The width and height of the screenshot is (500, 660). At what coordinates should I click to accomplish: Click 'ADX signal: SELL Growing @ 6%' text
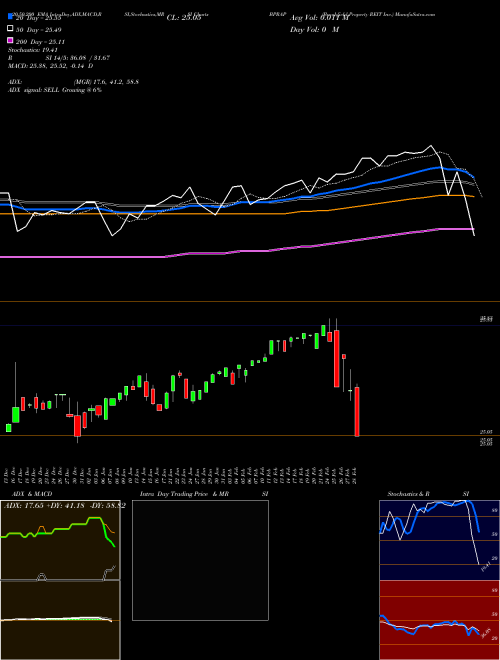[x=55, y=90]
